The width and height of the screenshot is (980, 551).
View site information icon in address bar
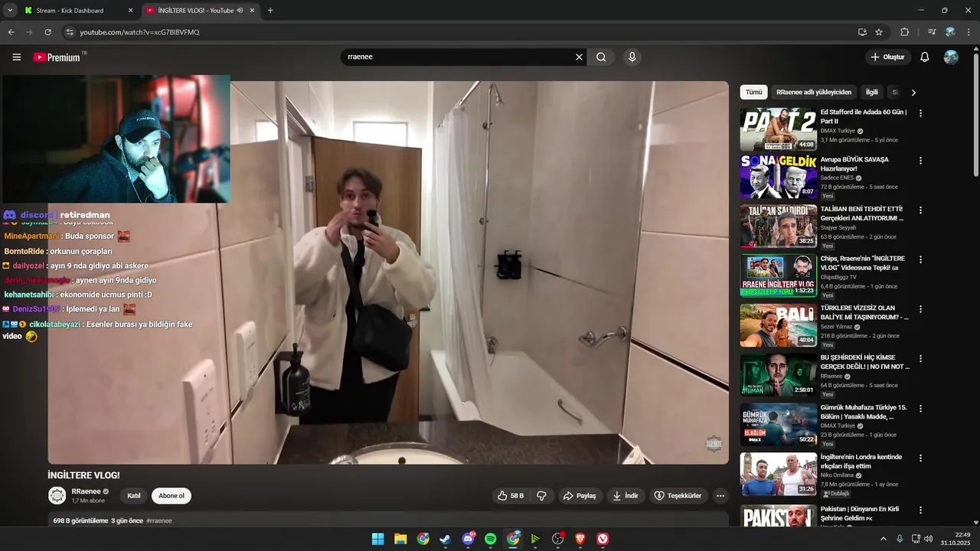(70, 32)
